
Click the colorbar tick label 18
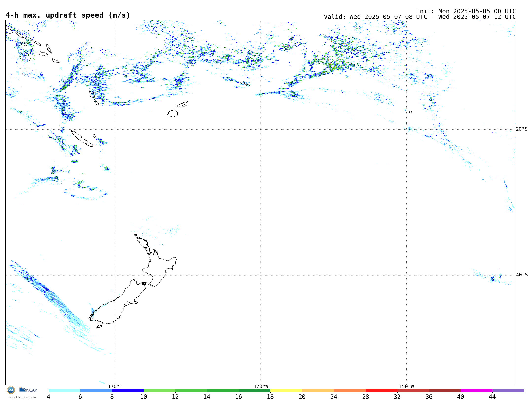(270, 397)
